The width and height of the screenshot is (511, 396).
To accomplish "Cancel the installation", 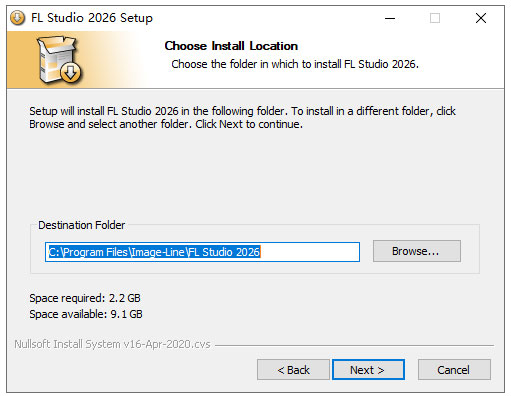I will click(454, 370).
